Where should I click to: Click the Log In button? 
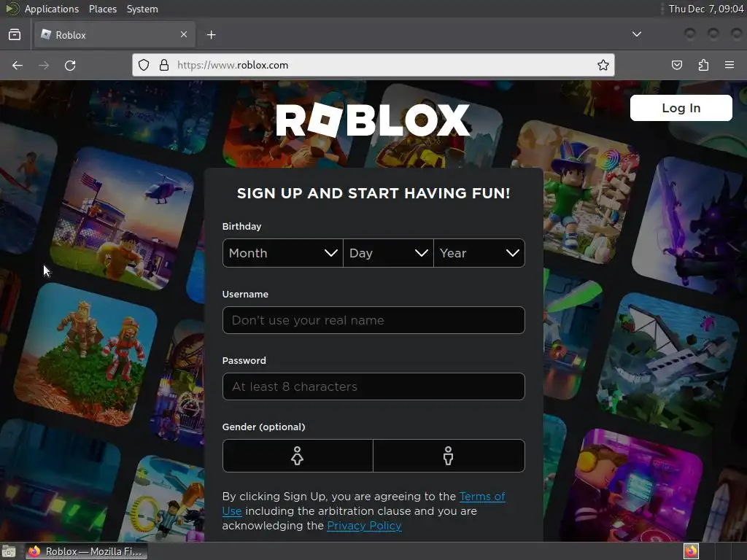(681, 108)
